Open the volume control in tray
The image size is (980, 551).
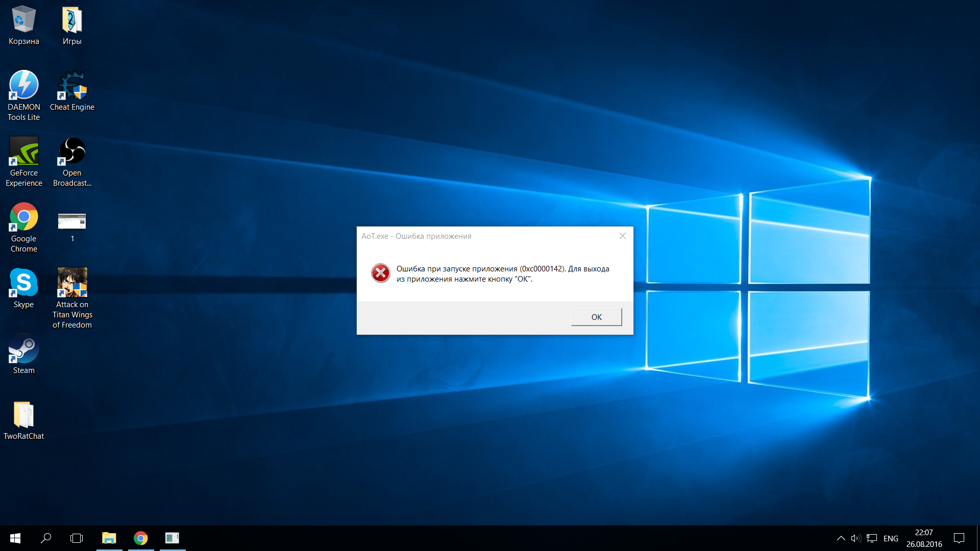pos(856,538)
